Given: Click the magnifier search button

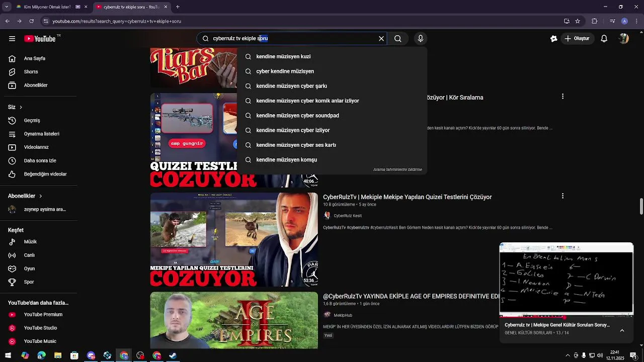Looking at the screenshot, I should click(398, 39).
